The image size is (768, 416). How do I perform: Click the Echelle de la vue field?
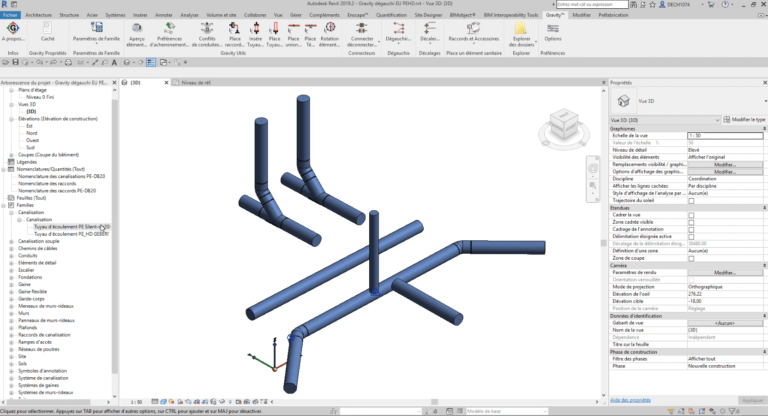725,134
